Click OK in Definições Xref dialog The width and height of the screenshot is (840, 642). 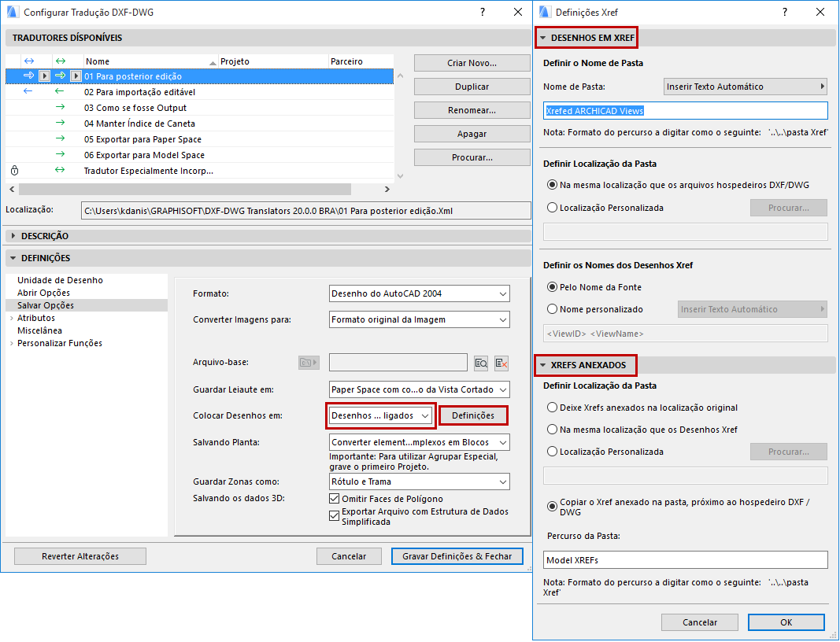click(x=786, y=622)
